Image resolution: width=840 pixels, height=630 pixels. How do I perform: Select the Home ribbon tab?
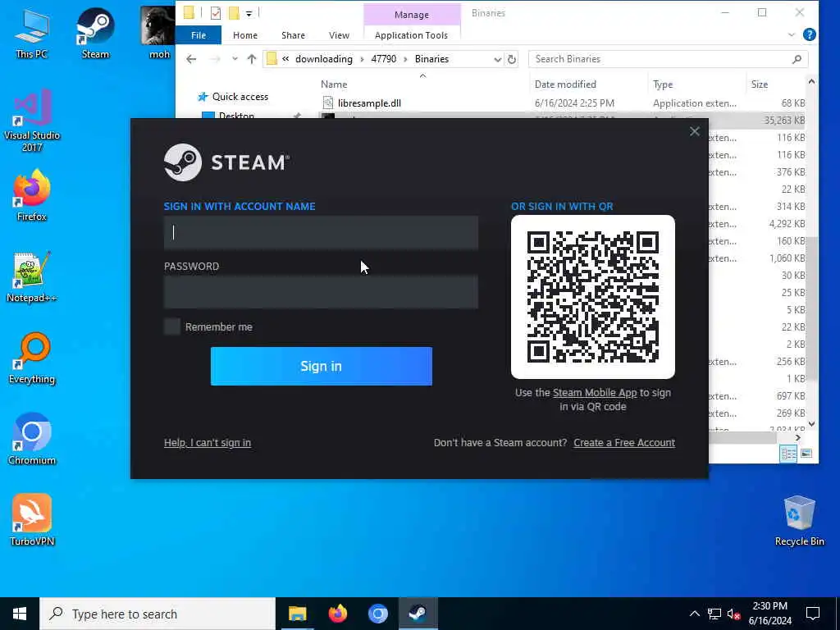pyautogui.click(x=244, y=34)
